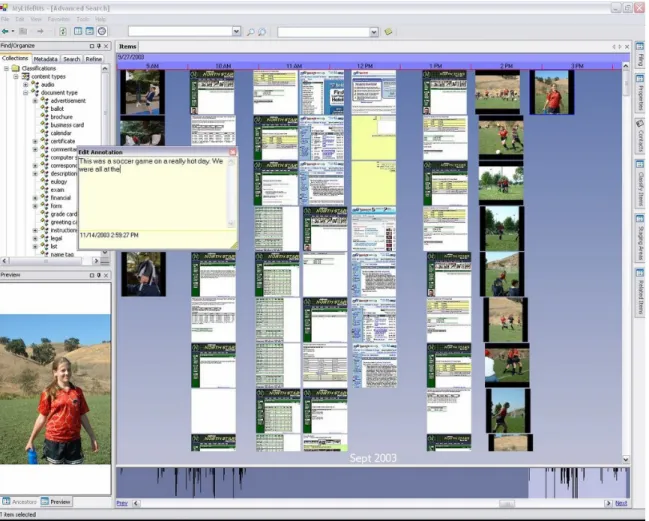Image resolution: width=649 pixels, height=521 pixels.
Task: Close the Find/Organize panel
Action: 106,46
